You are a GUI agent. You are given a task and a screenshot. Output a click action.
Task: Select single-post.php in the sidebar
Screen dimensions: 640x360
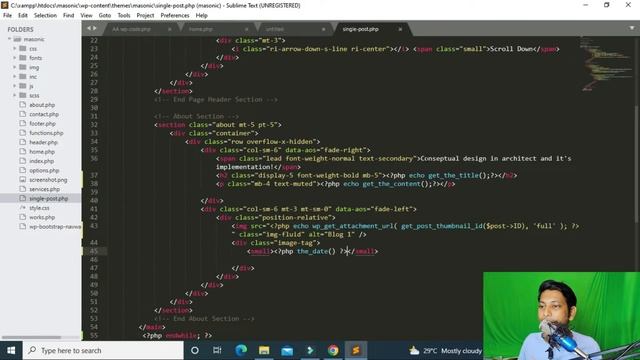[49, 199]
